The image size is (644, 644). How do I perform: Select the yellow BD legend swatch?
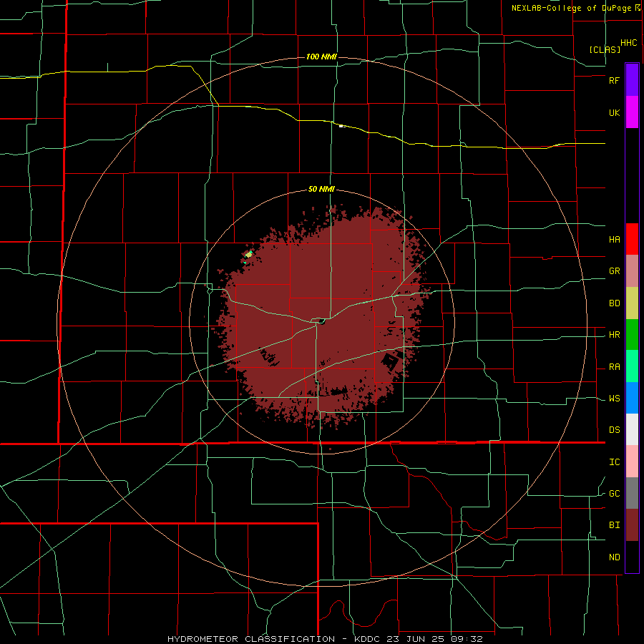click(x=632, y=303)
